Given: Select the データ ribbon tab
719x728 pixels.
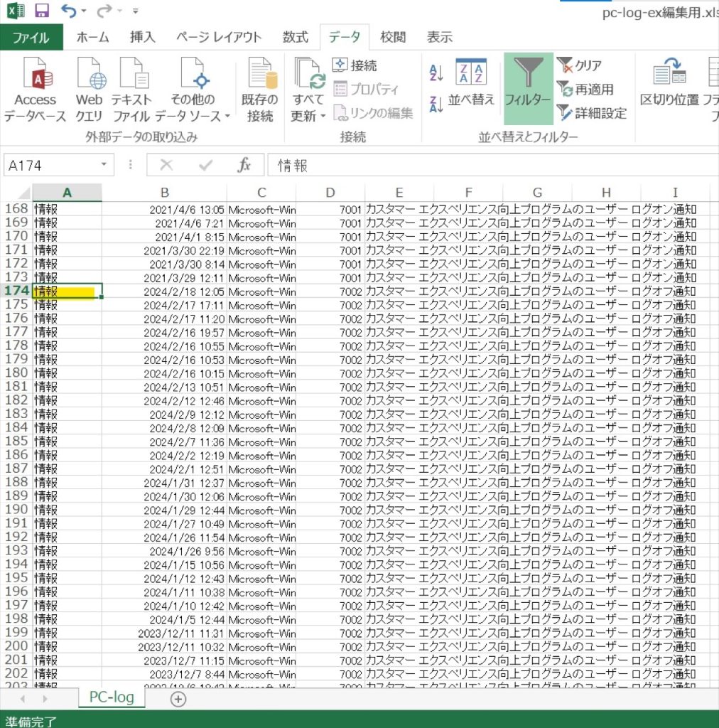Looking at the screenshot, I should (x=344, y=37).
